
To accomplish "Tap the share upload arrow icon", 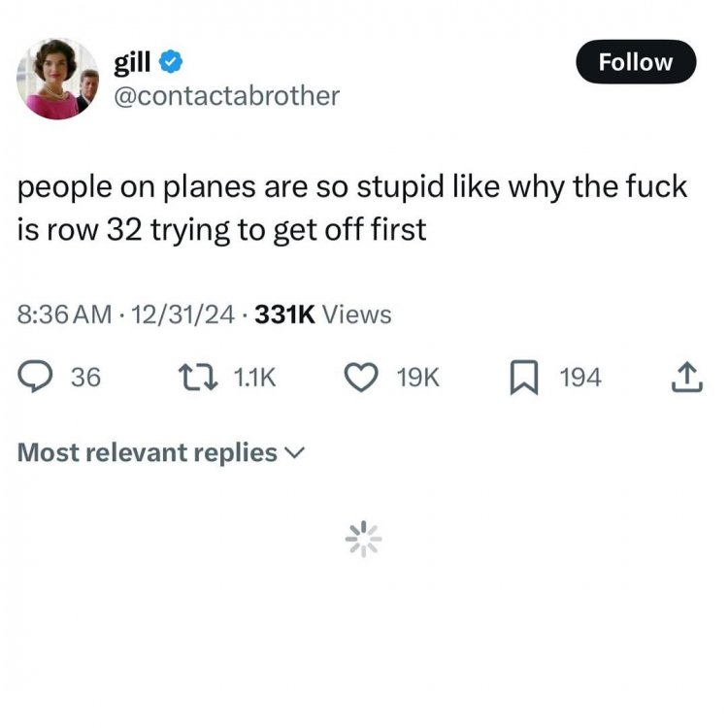I will pos(686,377).
